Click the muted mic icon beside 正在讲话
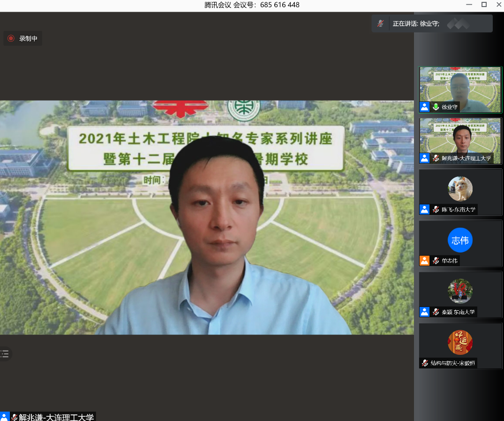Image resolution: width=504 pixels, height=421 pixels. point(381,23)
